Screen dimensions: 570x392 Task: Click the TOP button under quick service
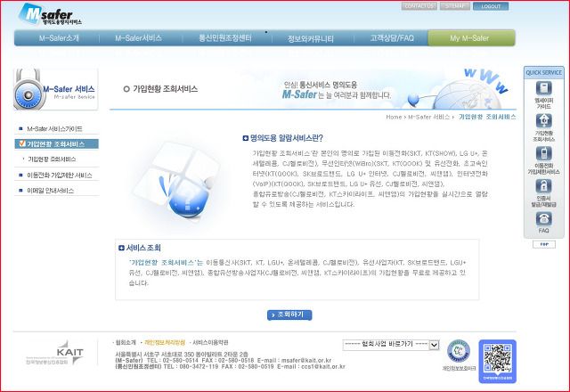pos(544,244)
